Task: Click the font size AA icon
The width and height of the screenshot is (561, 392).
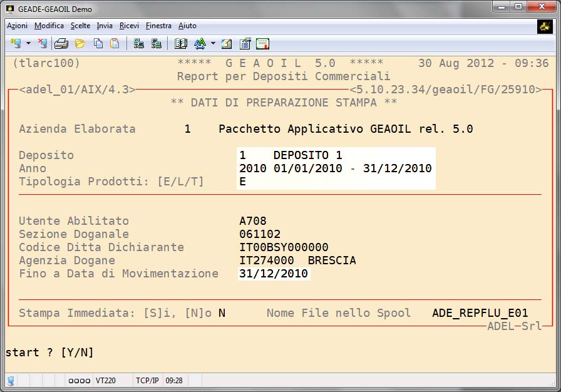Action: (x=200, y=44)
